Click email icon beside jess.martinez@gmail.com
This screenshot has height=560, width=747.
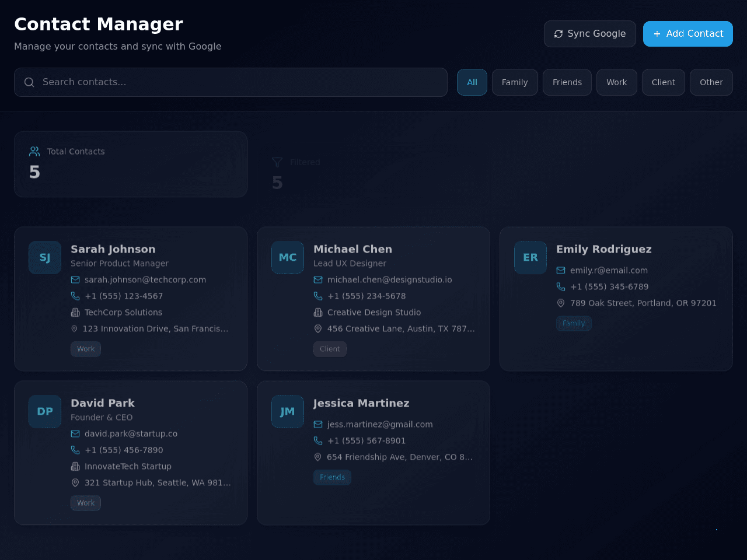click(x=318, y=425)
